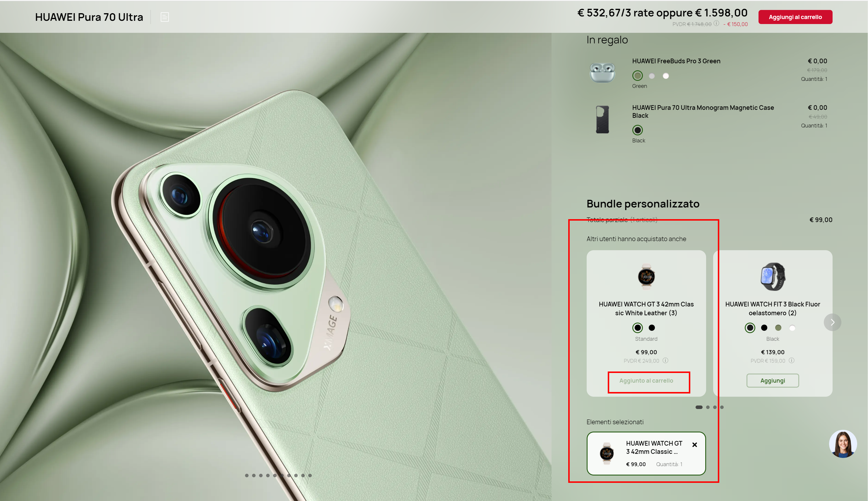Select first dot of phone image gallery
Viewport: 868px width, 501px height.
click(x=247, y=476)
